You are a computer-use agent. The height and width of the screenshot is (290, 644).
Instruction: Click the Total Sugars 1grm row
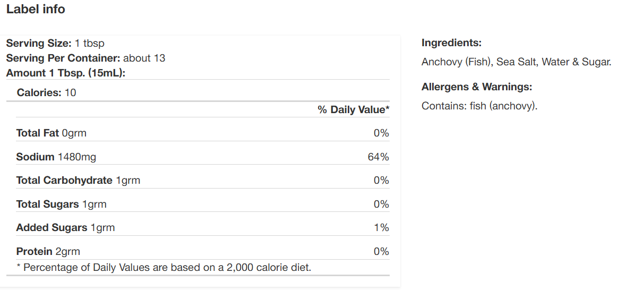[x=61, y=204]
